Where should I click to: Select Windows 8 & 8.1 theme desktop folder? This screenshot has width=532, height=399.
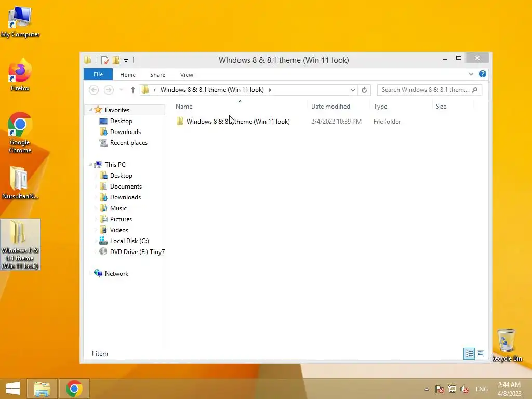[20, 244]
